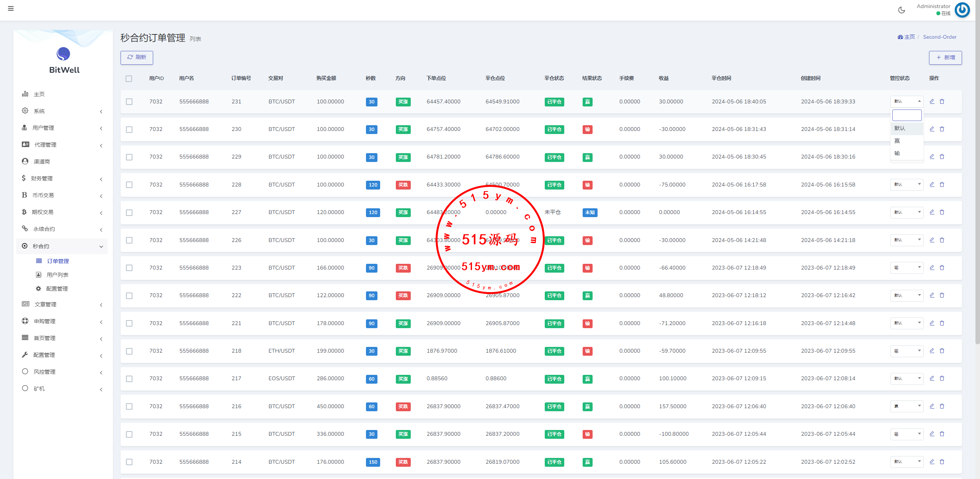Click the Administrator avatar power icon
980x479 pixels.
pyautogui.click(x=962, y=10)
